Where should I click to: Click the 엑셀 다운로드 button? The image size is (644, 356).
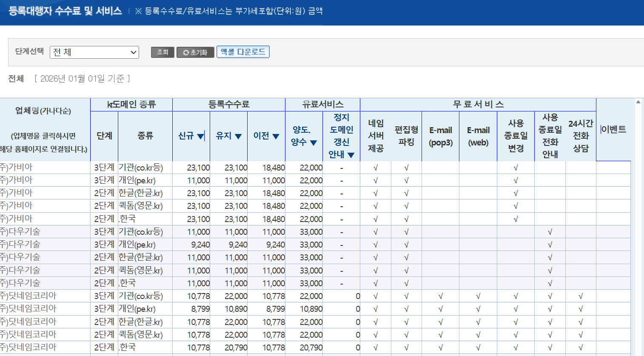(x=243, y=52)
